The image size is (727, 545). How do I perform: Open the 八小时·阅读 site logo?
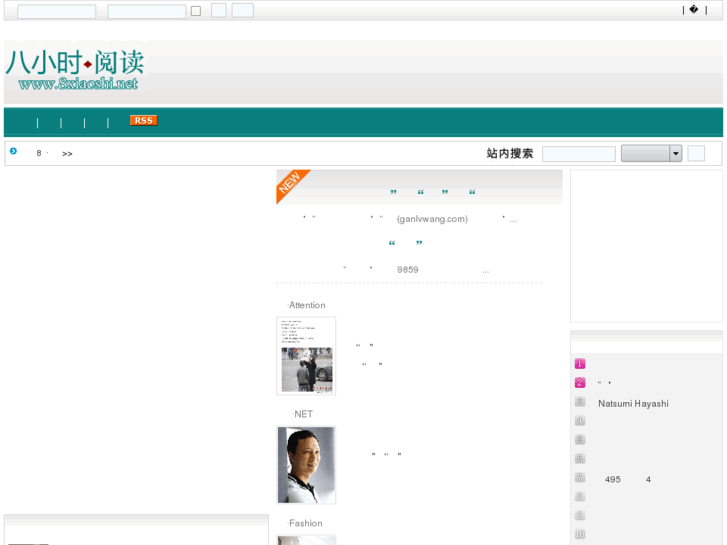point(76,69)
